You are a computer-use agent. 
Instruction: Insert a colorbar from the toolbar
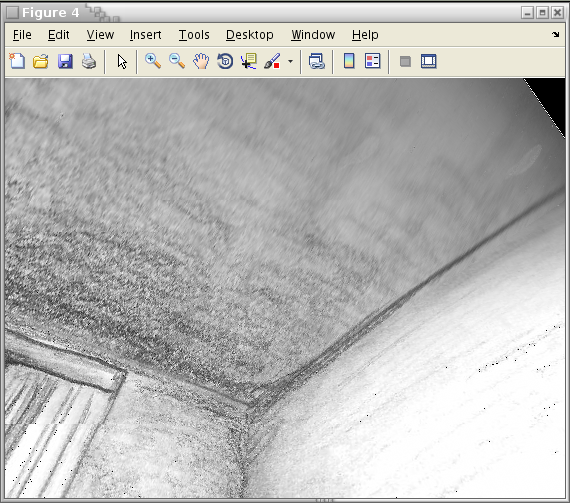[349, 61]
